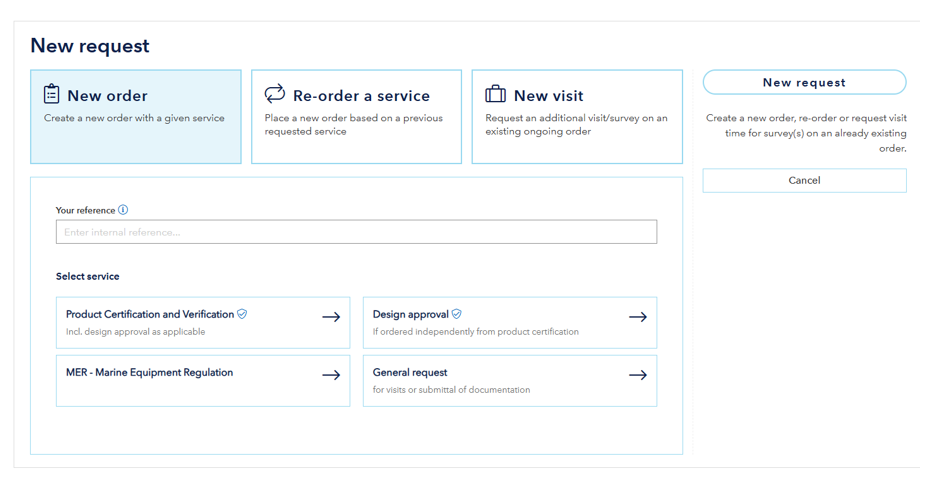943x488 pixels.
Task: Click the arrow on Product Certification card
Action: point(331,317)
